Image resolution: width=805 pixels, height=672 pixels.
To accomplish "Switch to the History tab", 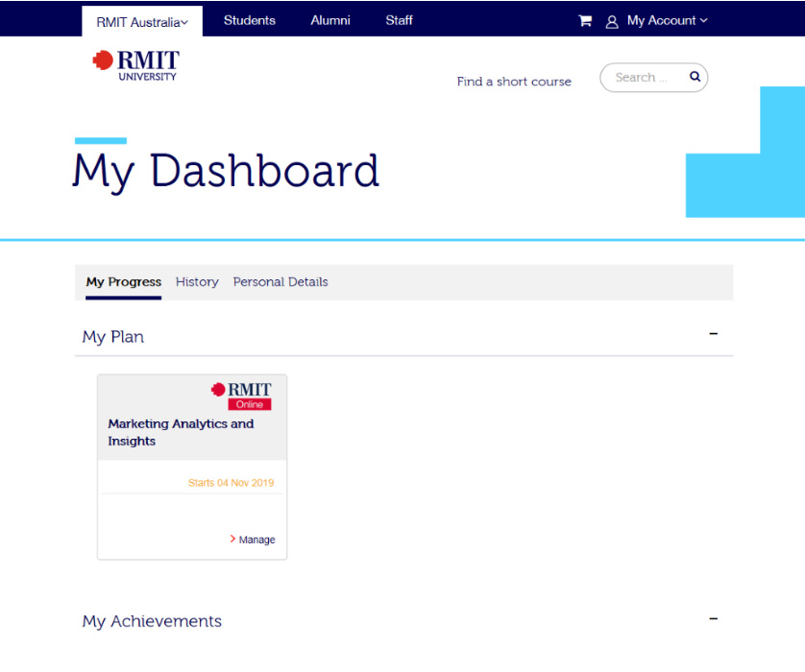I will pos(197,281).
